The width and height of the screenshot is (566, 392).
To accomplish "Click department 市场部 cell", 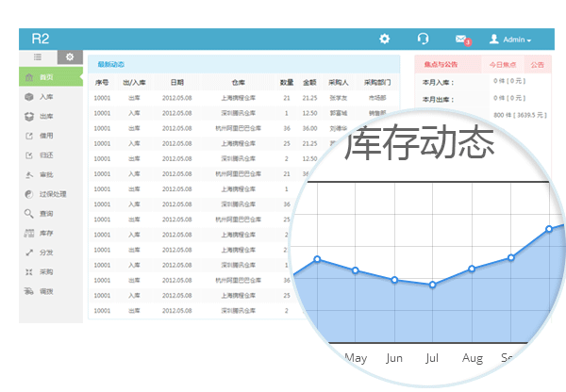I will point(377,98).
